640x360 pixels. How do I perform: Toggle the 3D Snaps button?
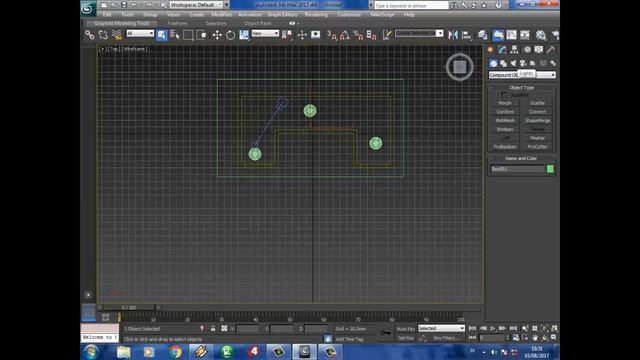[331, 35]
